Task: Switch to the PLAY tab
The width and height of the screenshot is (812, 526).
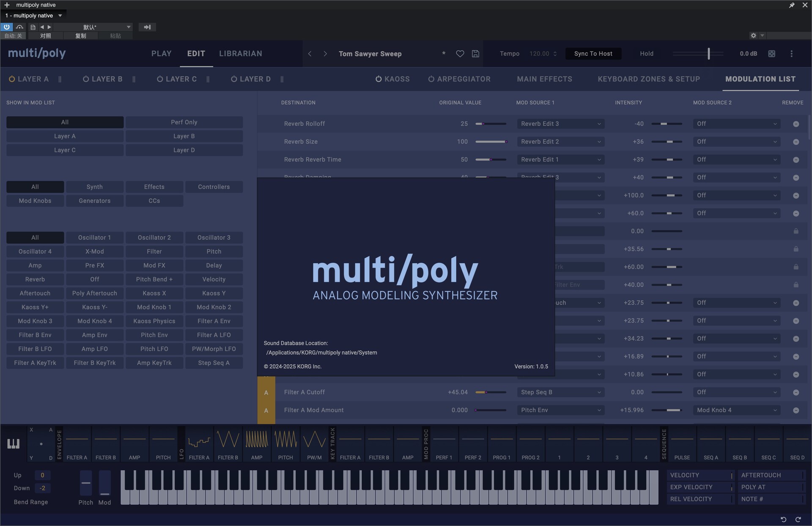Action: click(162, 54)
